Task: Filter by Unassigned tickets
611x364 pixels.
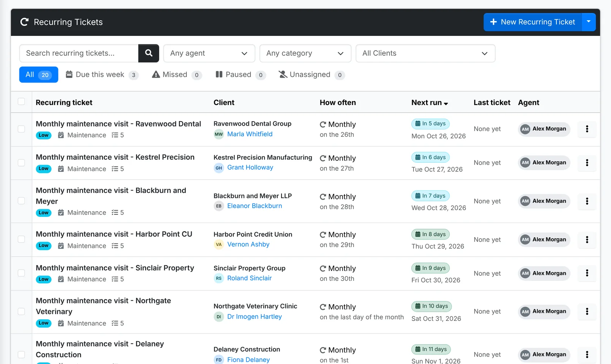Action: tap(312, 74)
